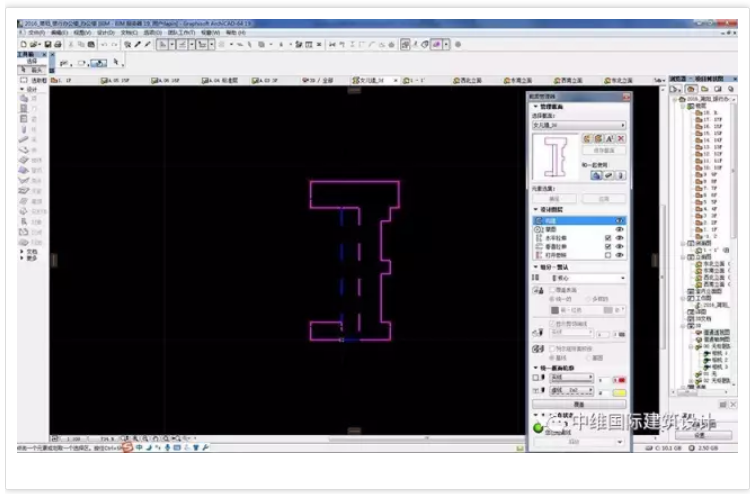
Task: Click the wide button below the contour line settings
Action: [x=579, y=404]
